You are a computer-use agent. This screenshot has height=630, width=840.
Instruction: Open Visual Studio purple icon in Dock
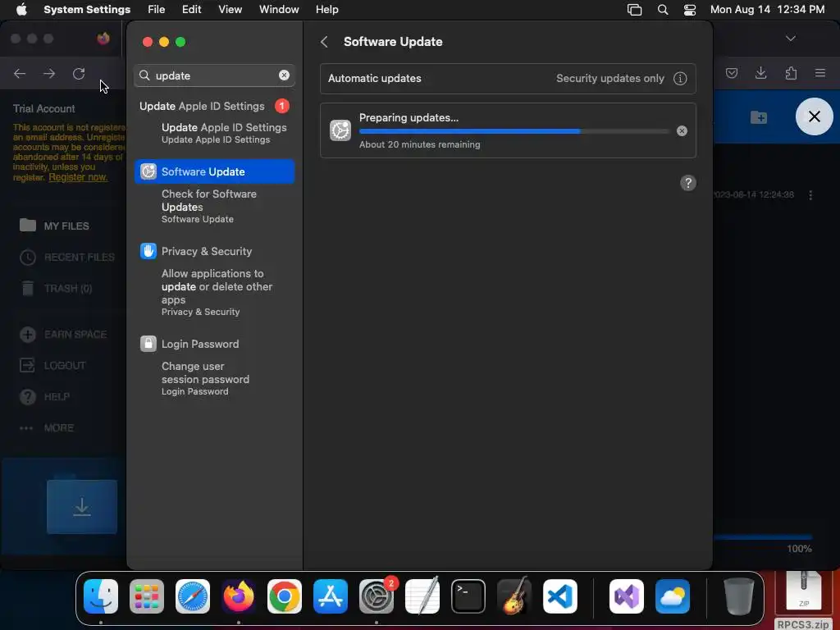pos(626,596)
